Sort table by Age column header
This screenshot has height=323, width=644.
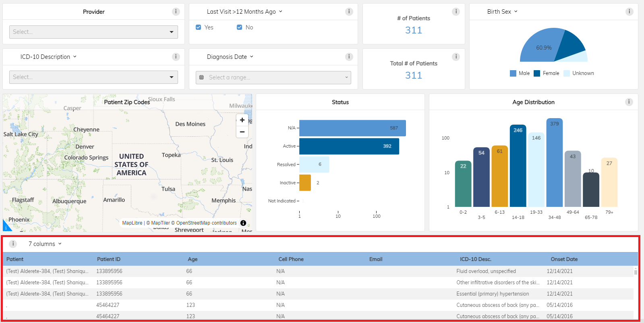[193, 259]
